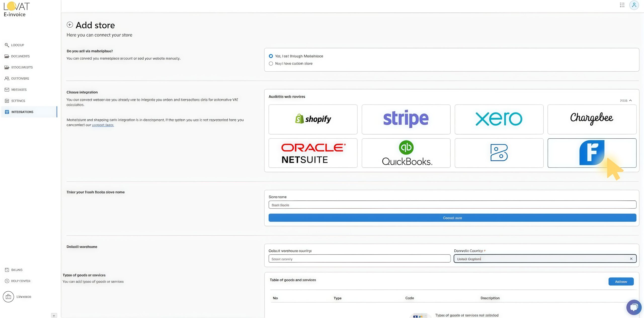Focus the Store name input field
This screenshot has height=318, width=644.
pyautogui.click(x=452, y=205)
